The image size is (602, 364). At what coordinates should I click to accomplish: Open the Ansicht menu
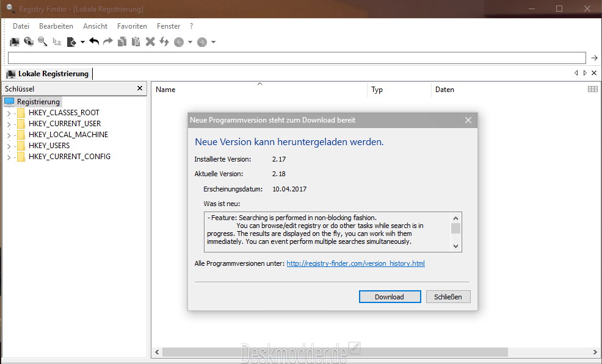pos(95,26)
